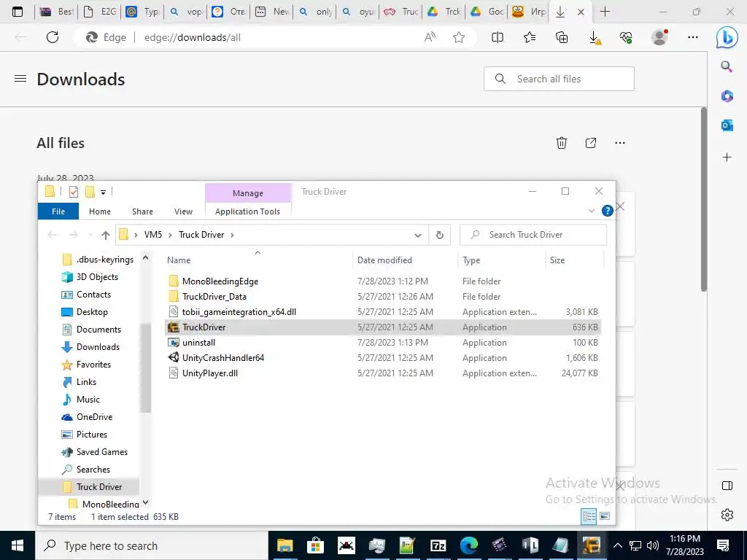This screenshot has width=747, height=560.
Task: Open sidebar settings gear icon
Action: (x=727, y=515)
